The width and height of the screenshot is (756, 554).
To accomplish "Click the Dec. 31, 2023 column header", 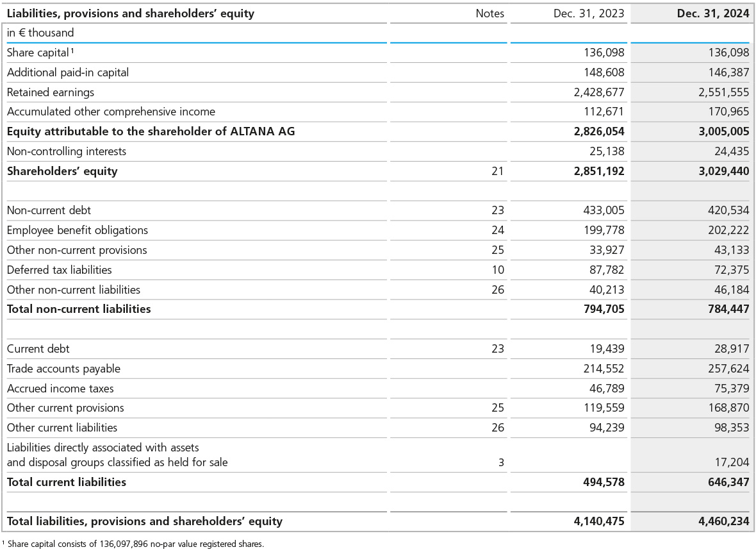I will pos(589,13).
